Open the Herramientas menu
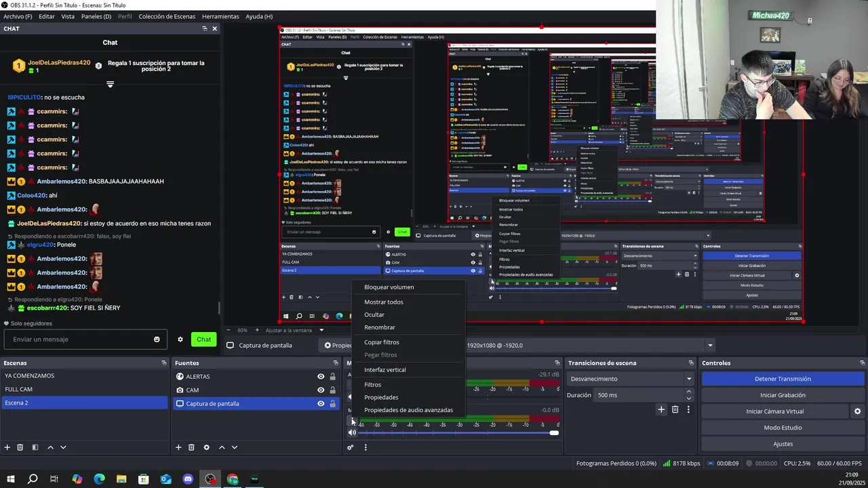 click(220, 16)
